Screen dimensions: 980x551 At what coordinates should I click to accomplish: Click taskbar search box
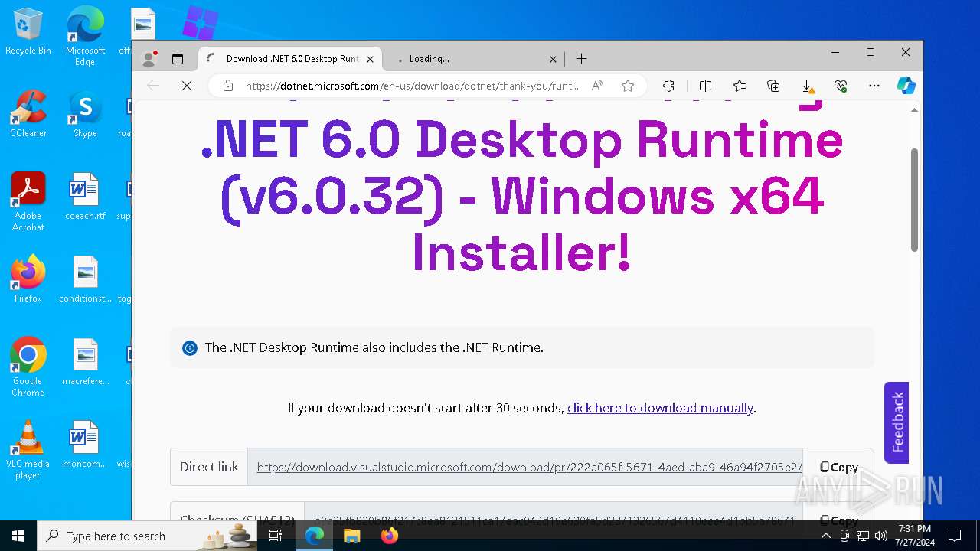(147, 536)
